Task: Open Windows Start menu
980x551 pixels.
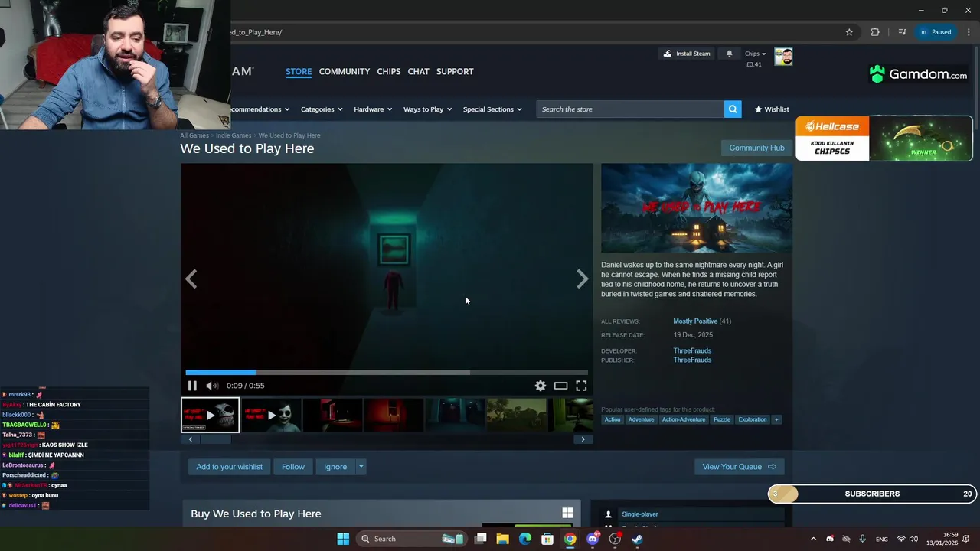Action: (343, 539)
